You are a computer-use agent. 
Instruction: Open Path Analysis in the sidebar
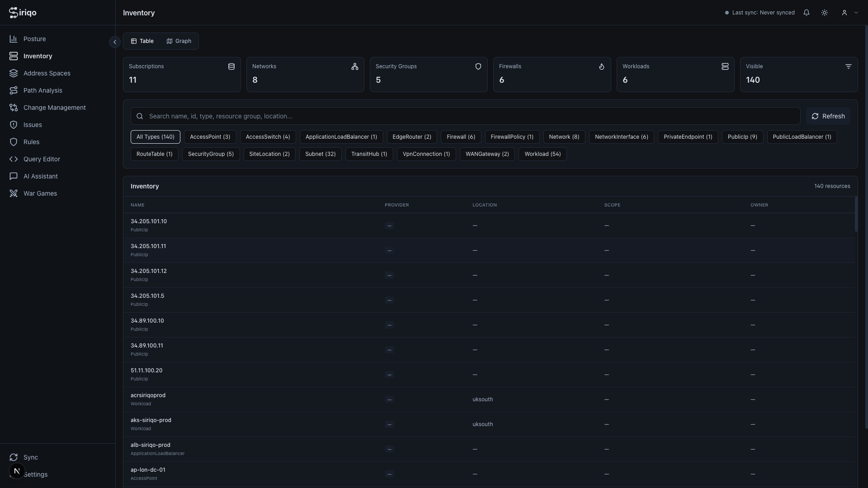tap(42, 90)
